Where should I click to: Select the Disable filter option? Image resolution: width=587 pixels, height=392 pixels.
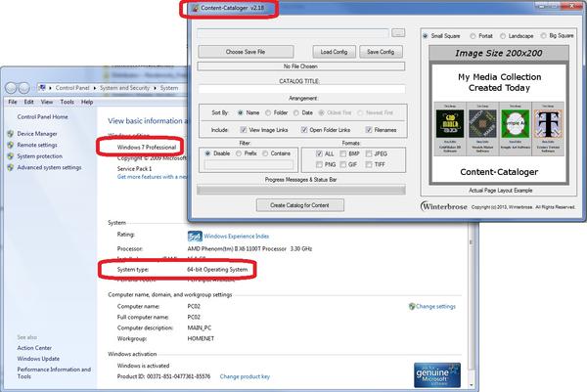[x=207, y=153]
